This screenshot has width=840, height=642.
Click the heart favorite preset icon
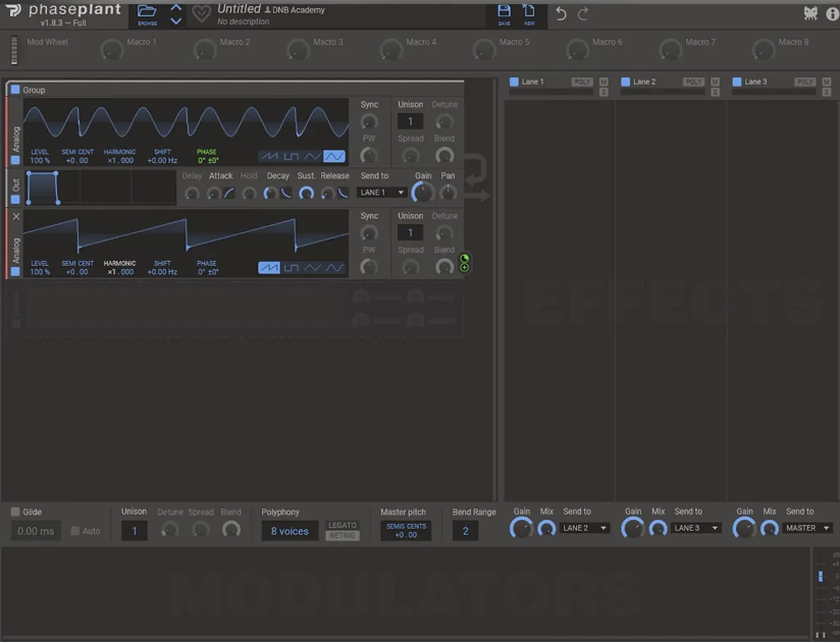click(x=201, y=14)
